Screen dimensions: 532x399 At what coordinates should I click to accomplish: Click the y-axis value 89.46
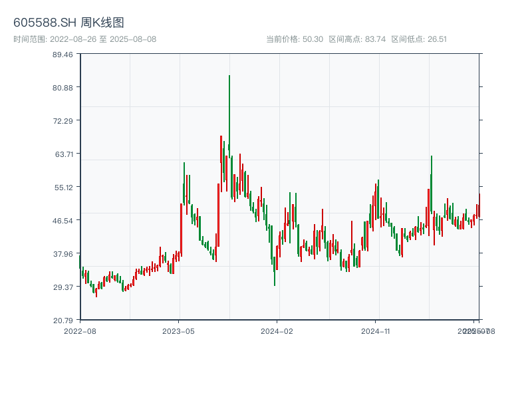[63, 55]
